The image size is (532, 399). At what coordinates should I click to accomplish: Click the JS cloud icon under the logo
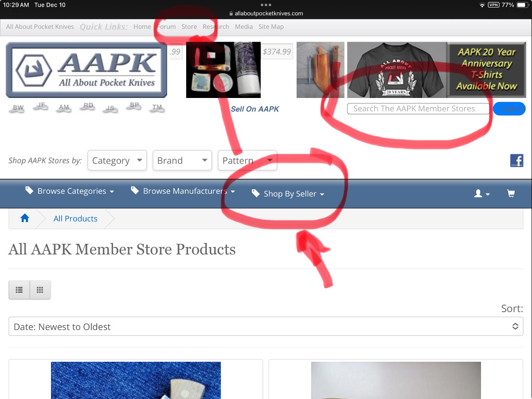tap(110, 109)
